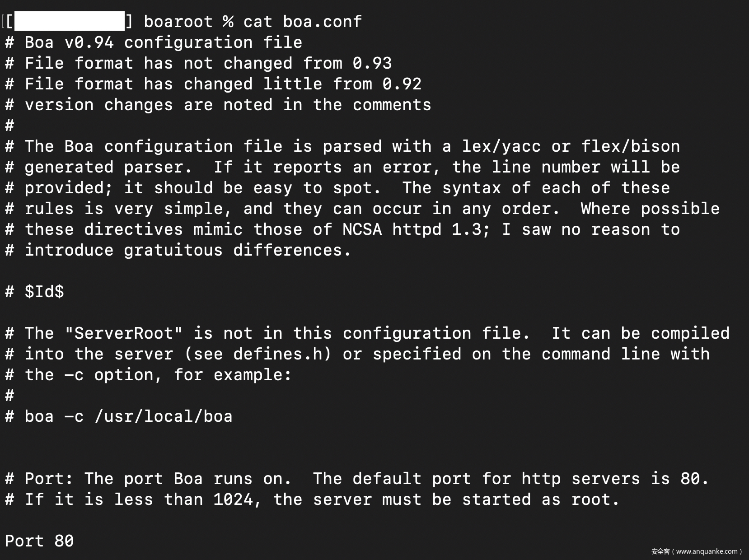Screen dimensions: 749x560
Task: Click the word "flex/bison" in the comments
Action: tap(630, 146)
